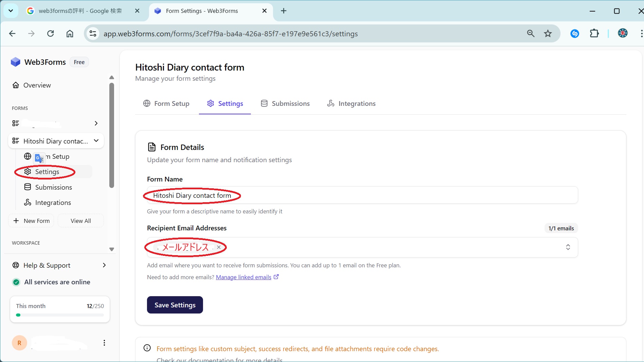Open the recipient email addresses dropdown
Image resolution: width=644 pixels, height=362 pixels.
[x=568, y=247]
